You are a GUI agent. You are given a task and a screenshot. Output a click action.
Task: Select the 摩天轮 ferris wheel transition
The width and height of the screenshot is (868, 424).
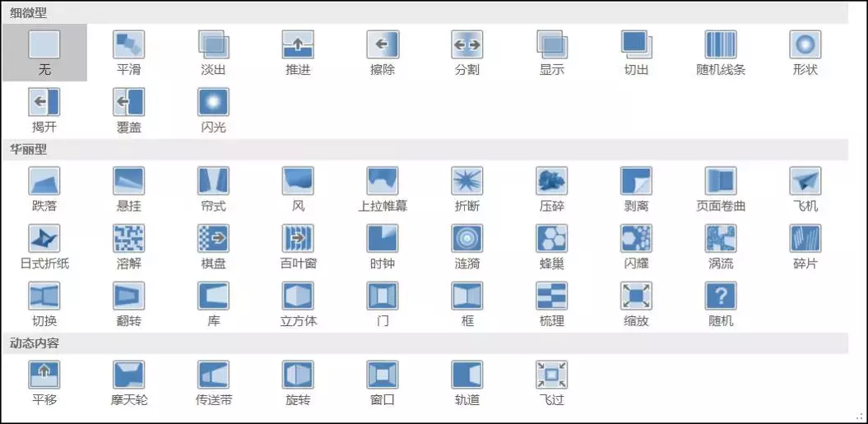129,383
